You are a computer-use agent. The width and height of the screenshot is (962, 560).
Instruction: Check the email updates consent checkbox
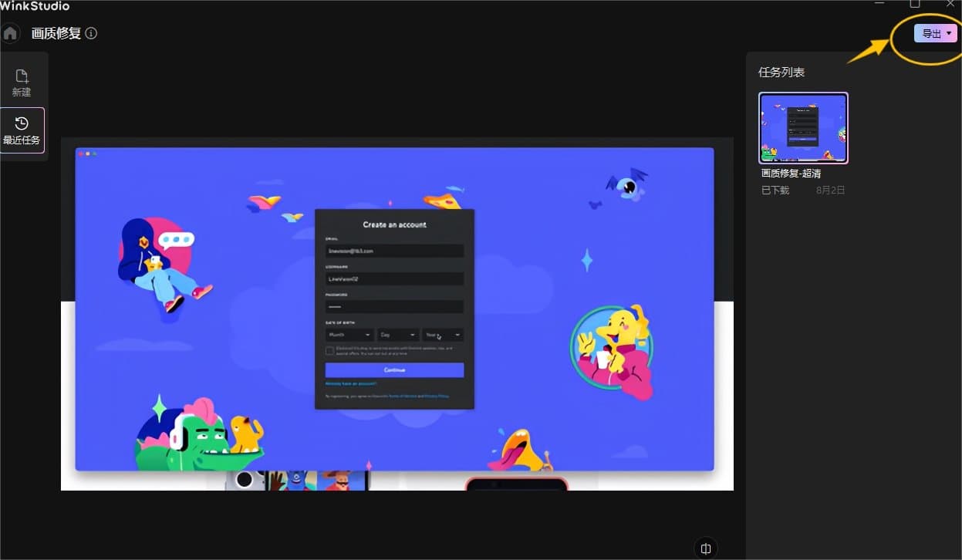pyautogui.click(x=329, y=350)
